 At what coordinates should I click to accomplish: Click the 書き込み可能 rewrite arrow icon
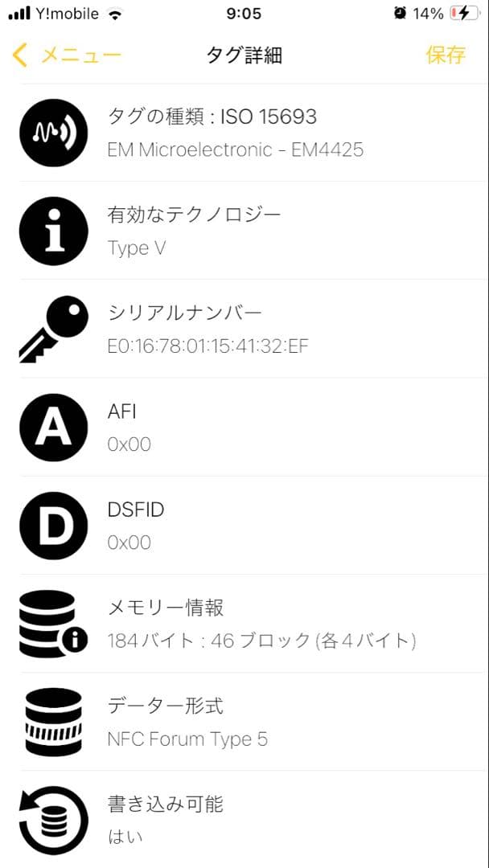tap(53, 819)
